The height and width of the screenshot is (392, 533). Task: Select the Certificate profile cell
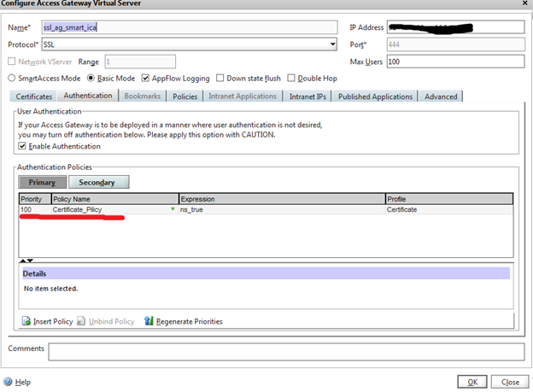coord(449,209)
